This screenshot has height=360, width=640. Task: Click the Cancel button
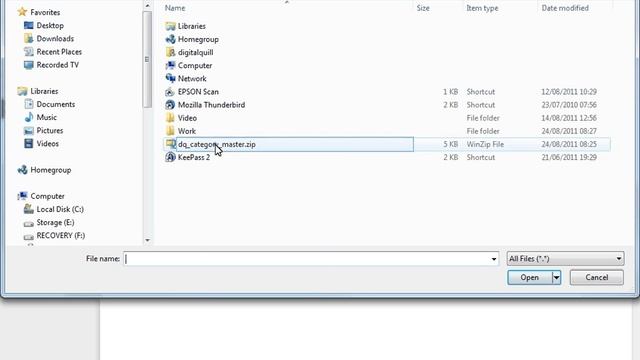pyautogui.click(x=597, y=278)
